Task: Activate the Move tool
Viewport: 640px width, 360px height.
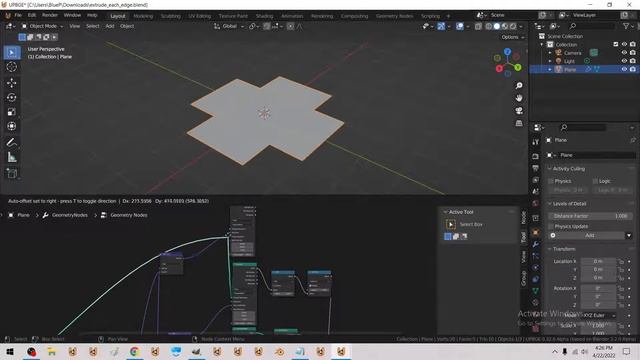Action: (12, 83)
